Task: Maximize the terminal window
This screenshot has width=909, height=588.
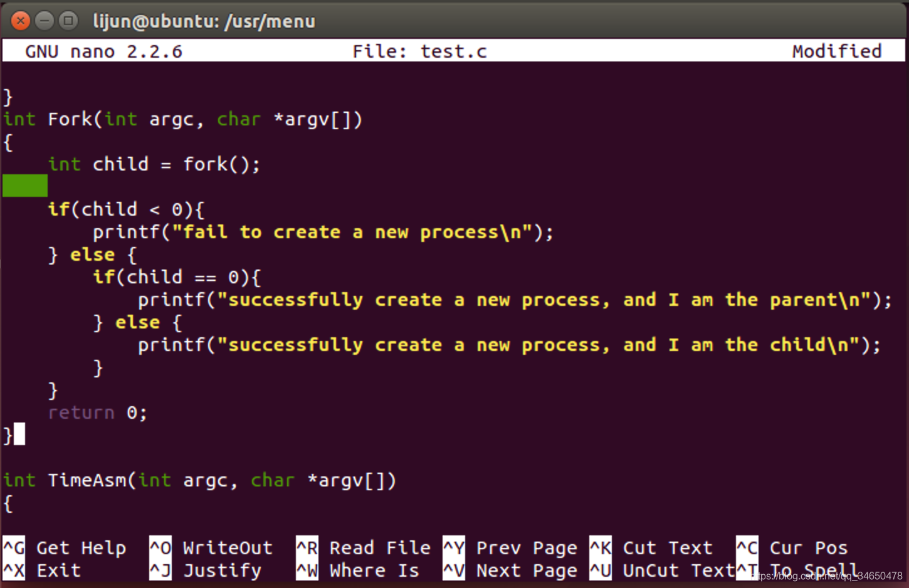Action: tap(68, 21)
